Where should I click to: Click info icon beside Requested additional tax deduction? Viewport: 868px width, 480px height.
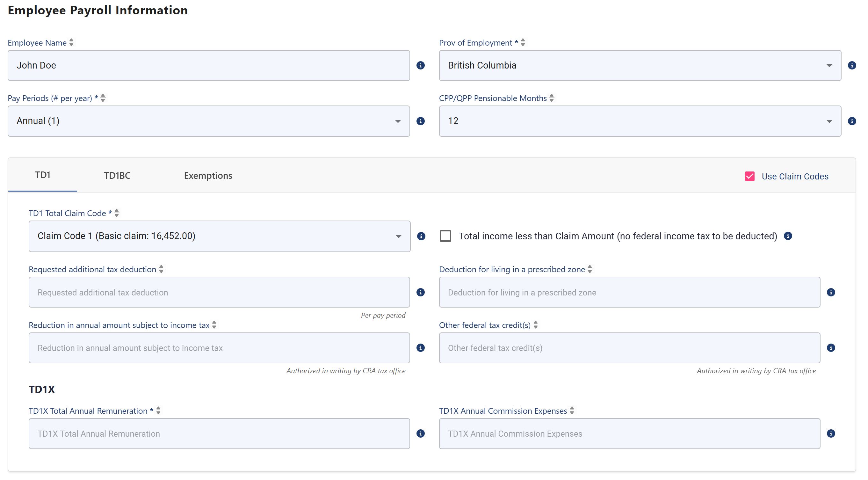[x=420, y=292]
